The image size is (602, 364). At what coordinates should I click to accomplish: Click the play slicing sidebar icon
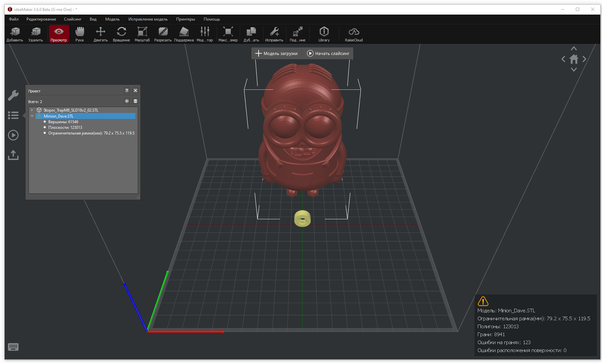13,135
